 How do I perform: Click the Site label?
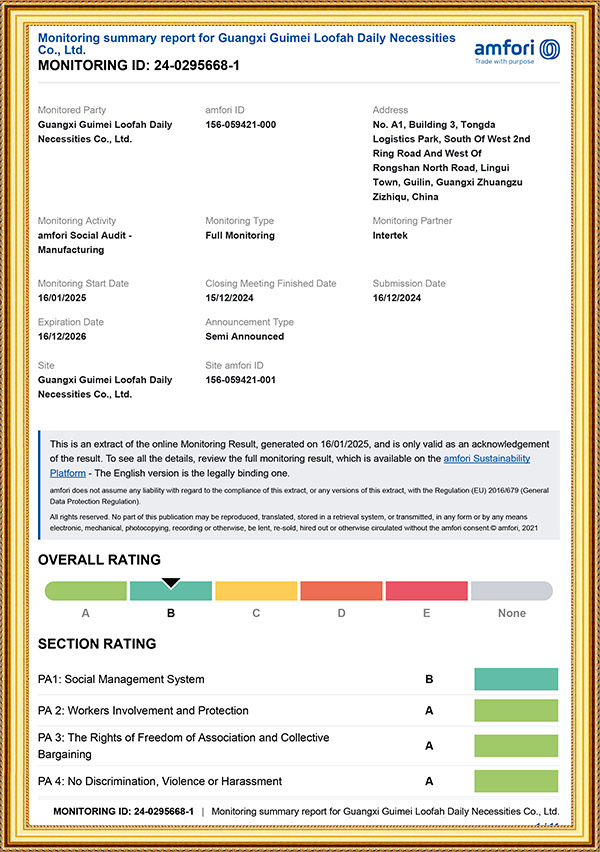click(x=46, y=366)
